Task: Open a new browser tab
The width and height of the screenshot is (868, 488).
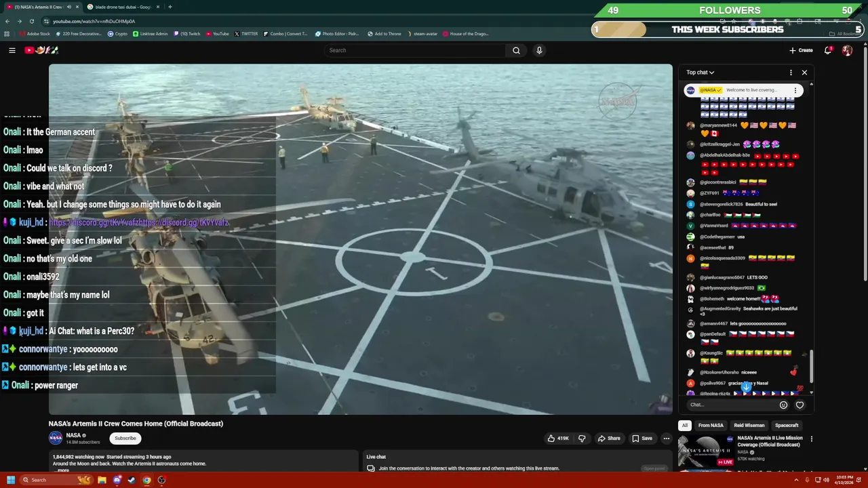Action: [170, 7]
